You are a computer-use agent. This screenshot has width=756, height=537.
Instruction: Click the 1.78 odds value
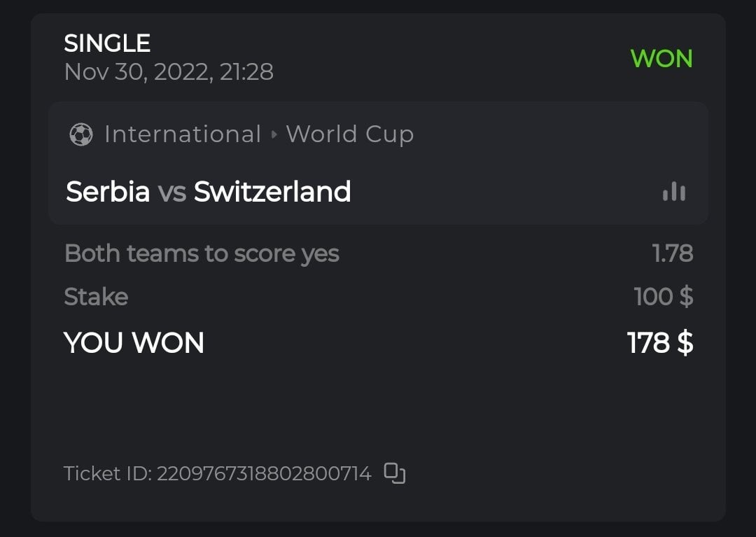click(x=673, y=253)
